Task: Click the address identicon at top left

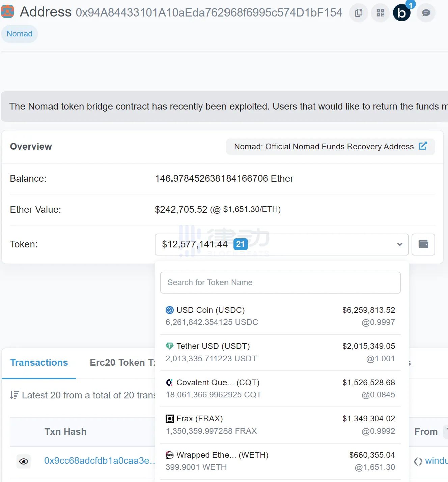Action: point(7,11)
